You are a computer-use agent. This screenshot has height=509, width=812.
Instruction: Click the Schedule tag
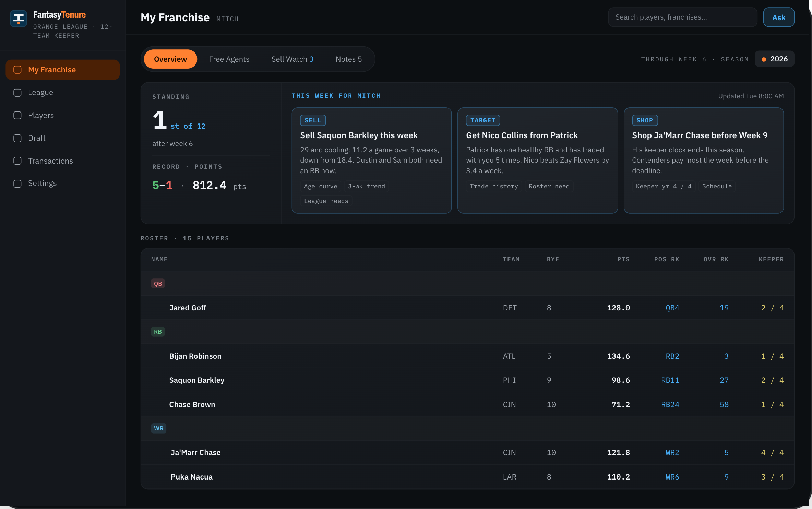(x=717, y=186)
